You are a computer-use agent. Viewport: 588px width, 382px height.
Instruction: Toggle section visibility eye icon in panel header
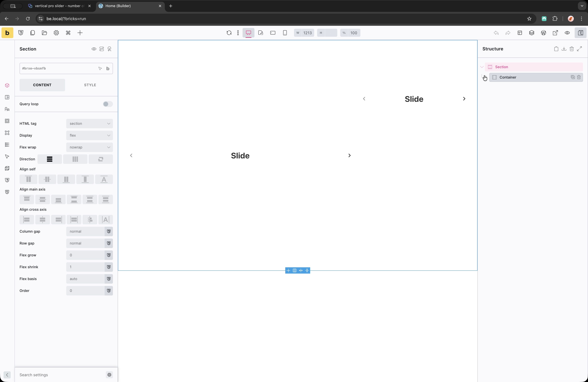[94, 49]
